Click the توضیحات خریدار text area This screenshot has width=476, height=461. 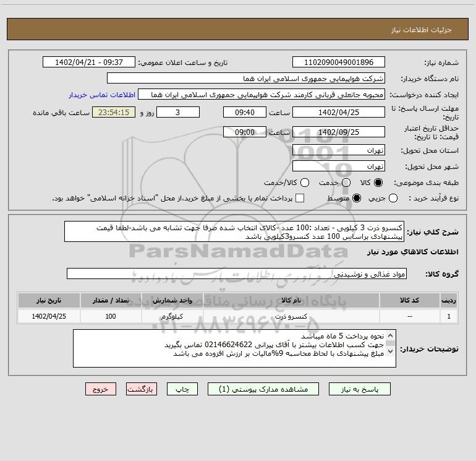click(x=234, y=348)
